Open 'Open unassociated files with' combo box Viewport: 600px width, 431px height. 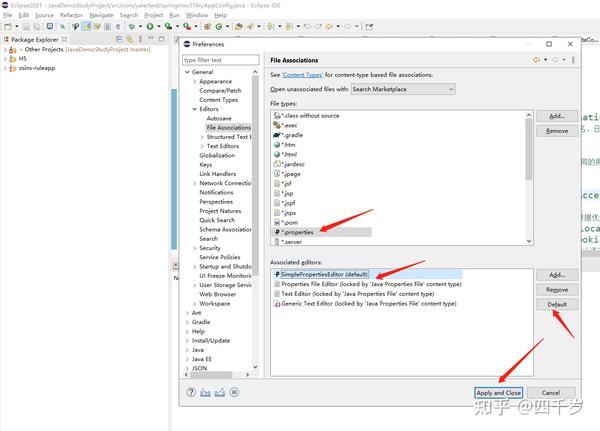click(x=403, y=89)
